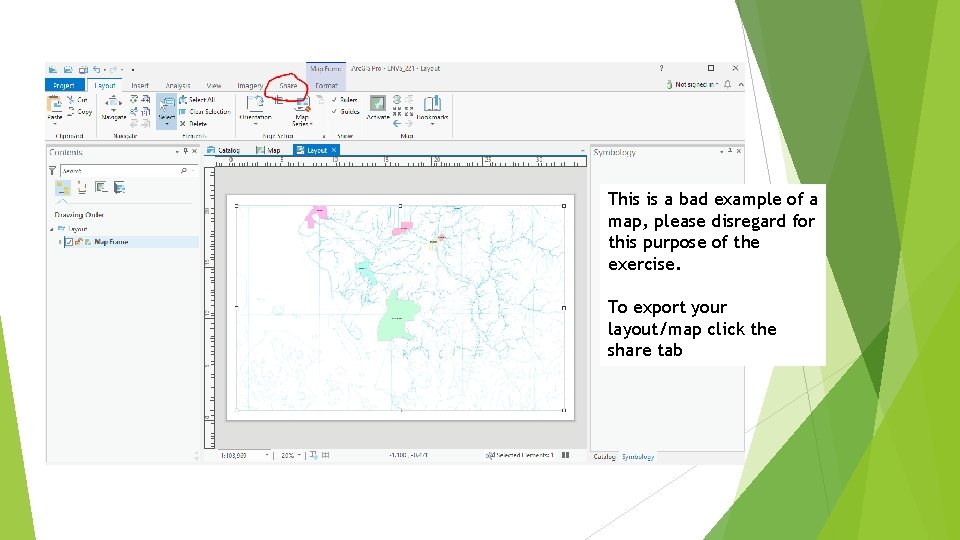
Task: Activate the Select elements tool
Action: [x=166, y=111]
